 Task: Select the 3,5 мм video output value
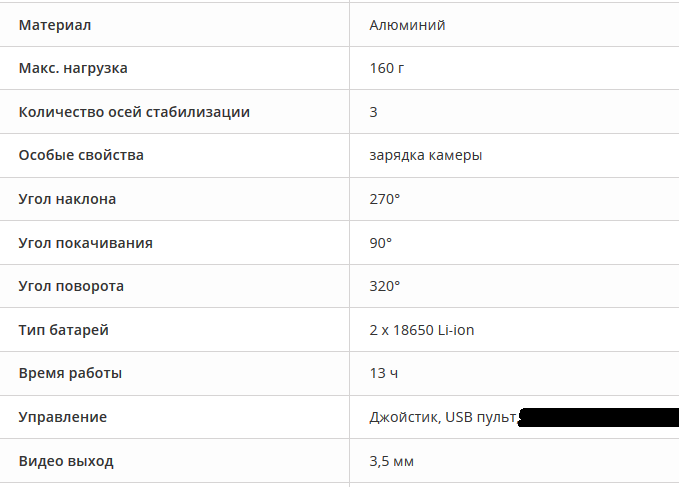click(x=391, y=461)
